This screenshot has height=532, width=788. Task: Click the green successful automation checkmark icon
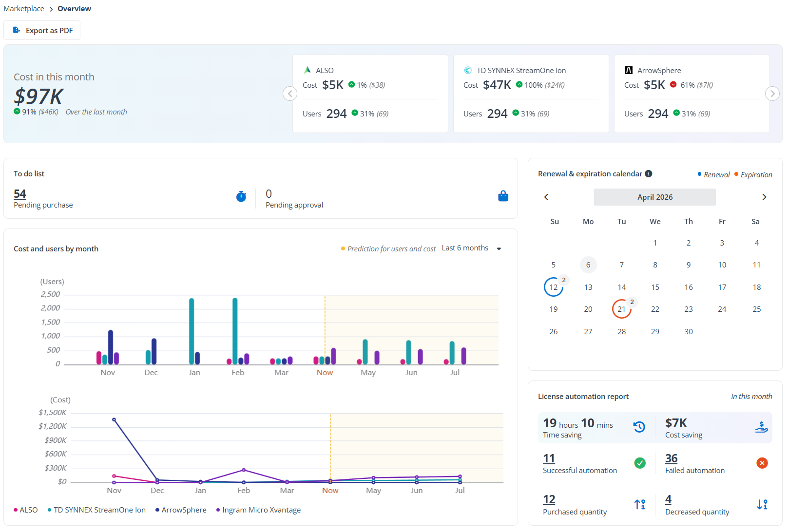point(640,463)
